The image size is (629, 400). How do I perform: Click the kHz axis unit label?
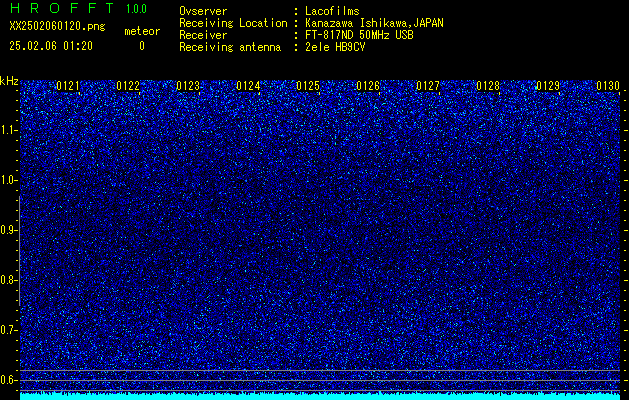(9, 81)
